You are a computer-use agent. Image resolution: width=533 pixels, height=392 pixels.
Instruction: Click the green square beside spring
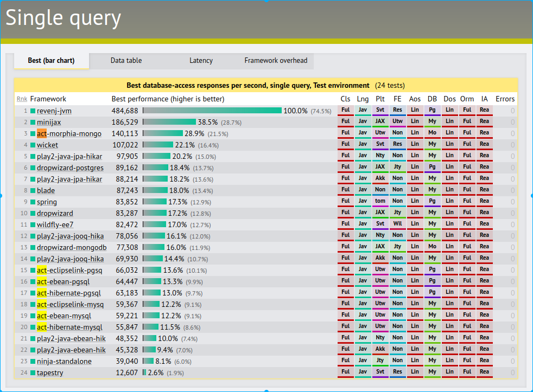click(x=33, y=202)
